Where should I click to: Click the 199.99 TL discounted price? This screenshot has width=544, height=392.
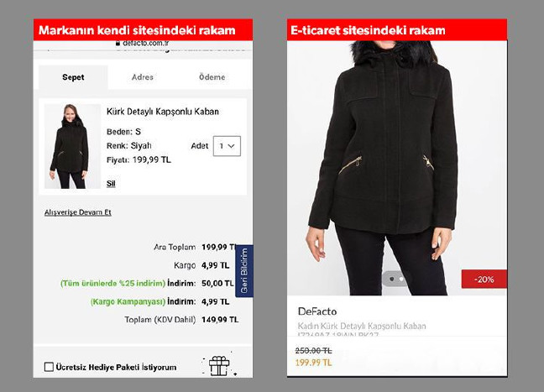coord(313,363)
